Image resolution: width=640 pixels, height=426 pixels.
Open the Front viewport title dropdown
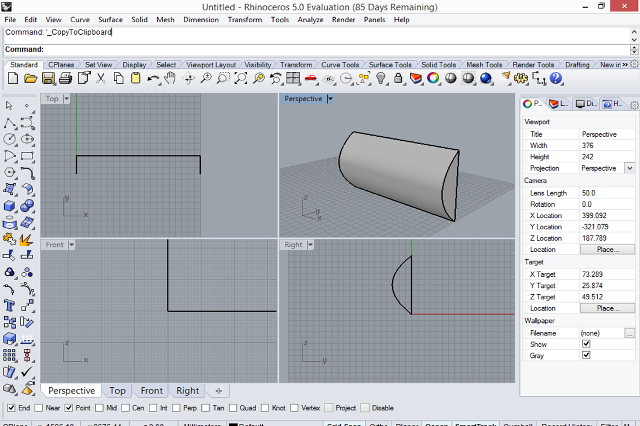pyautogui.click(x=71, y=245)
